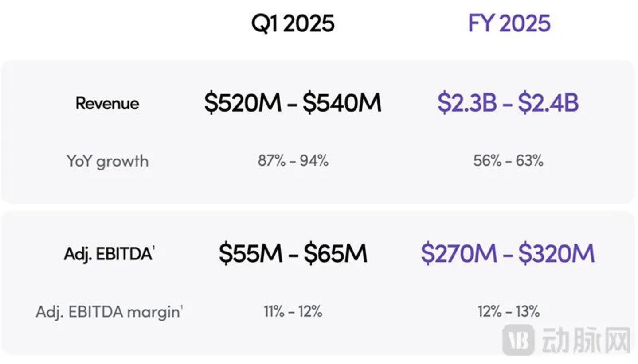
Task: Click the 动脉网 watermark text
Action: (x=585, y=340)
